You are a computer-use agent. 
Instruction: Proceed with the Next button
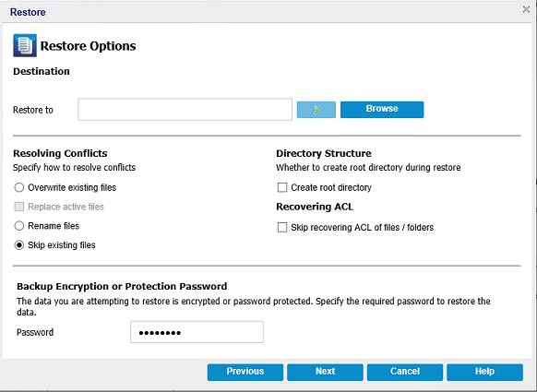click(x=325, y=372)
